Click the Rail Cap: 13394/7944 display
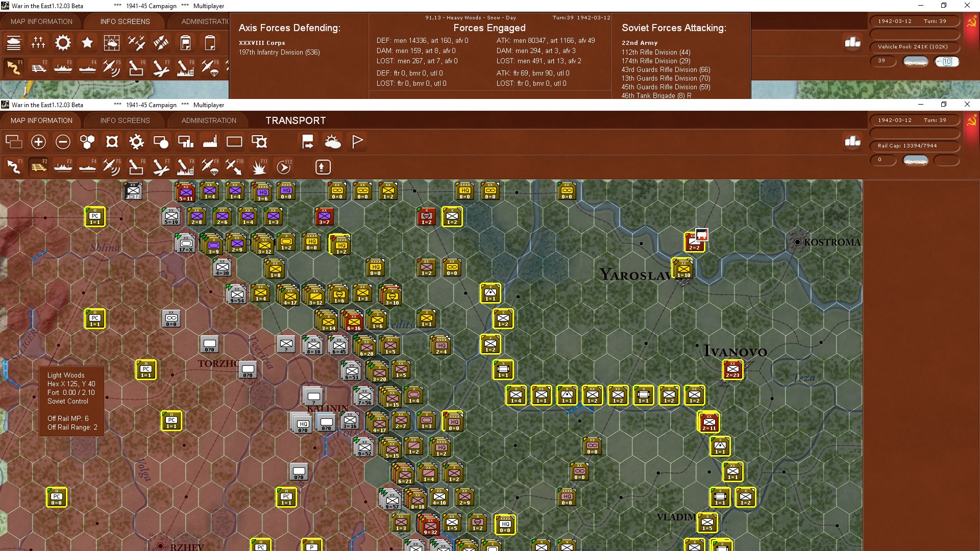The image size is (980, 551). [x=915, y=146]
